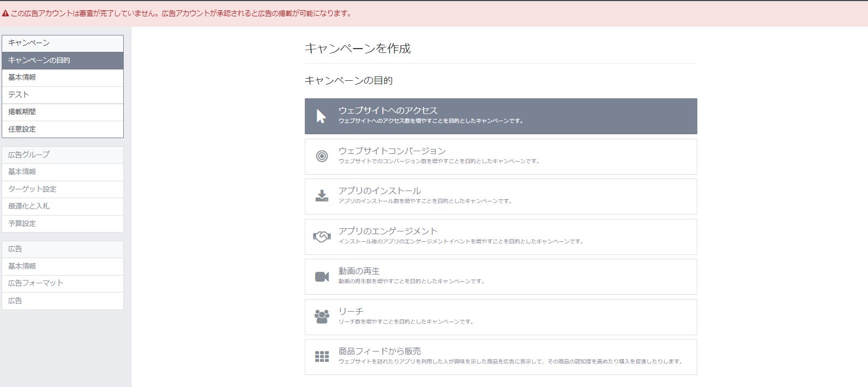Click the warning triangle icon in the banner

tap(5, 14)
